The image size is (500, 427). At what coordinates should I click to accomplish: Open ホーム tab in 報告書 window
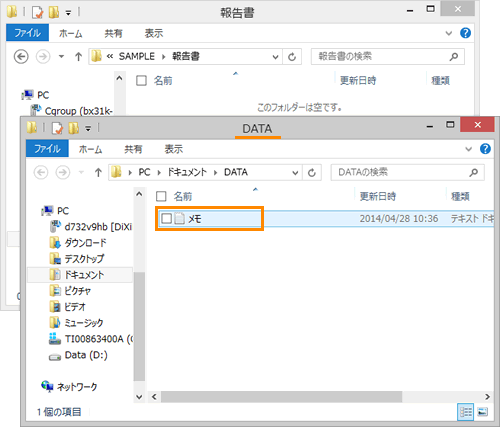pos(71,33)
